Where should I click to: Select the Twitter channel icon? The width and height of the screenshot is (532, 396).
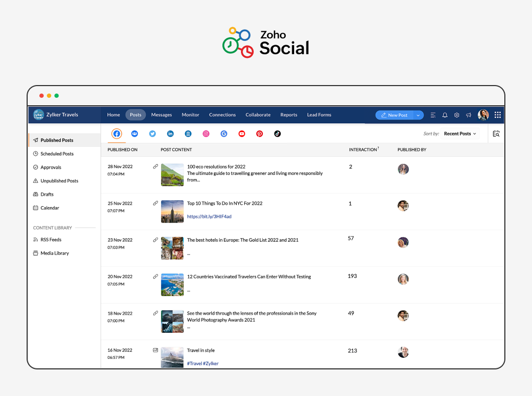152,133
